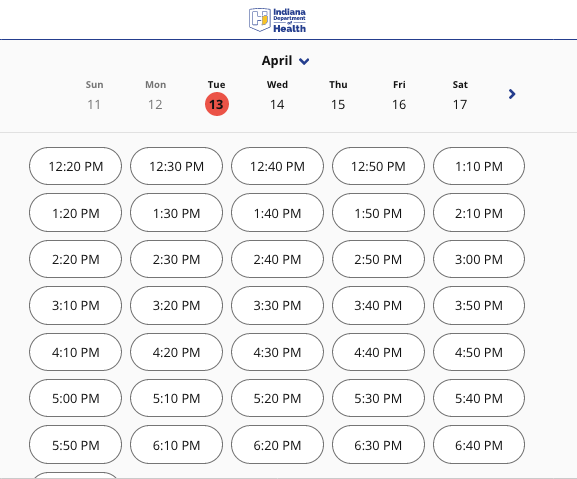Viewport: 577px width, 479px height.
Task: Pick the 1:30 PM appointment
Action: [176, 213]
